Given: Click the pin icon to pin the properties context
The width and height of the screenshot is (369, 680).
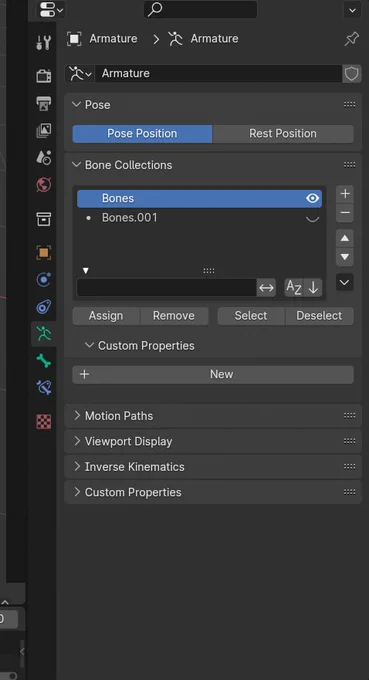Looking at the screenshot, I should pyautogui.click(x=352, y=39).
